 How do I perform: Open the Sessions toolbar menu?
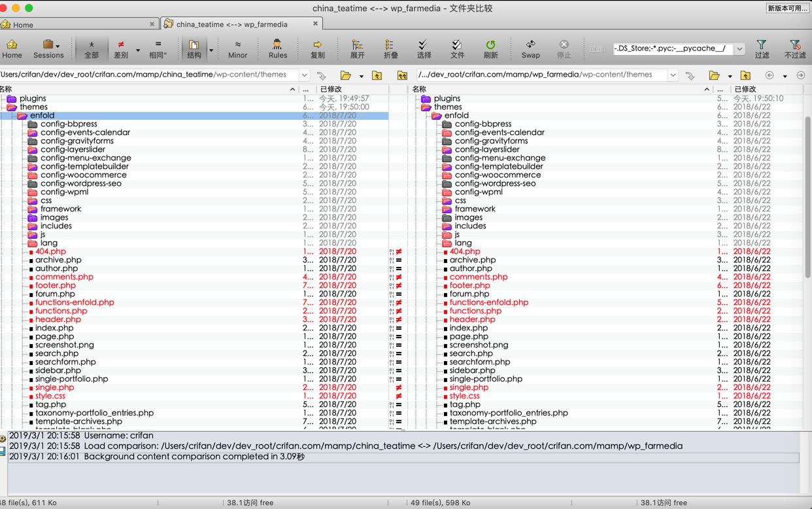click(x=48, y=48)
